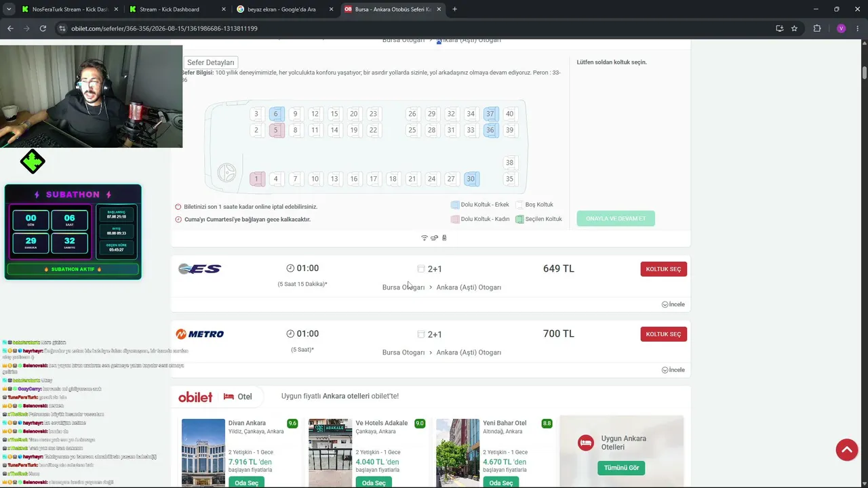
Task: Select empty seat 26
Action: click(412, 114)
